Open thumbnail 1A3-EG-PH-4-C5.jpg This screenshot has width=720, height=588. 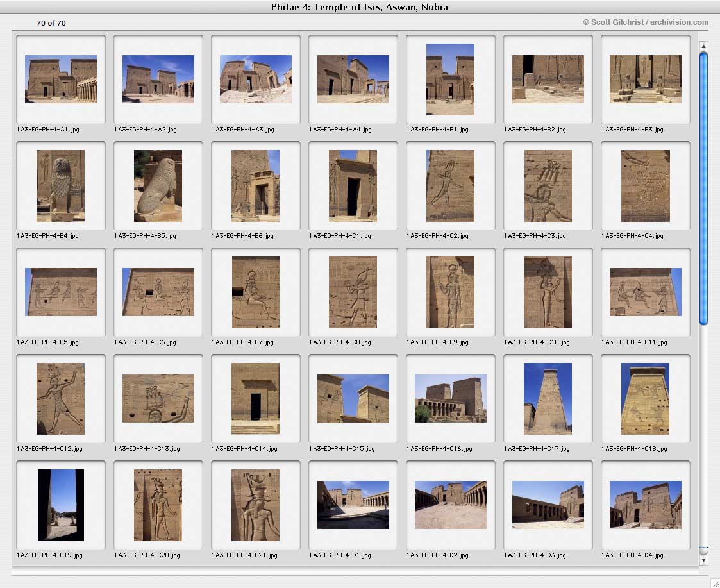click(61, 292)
